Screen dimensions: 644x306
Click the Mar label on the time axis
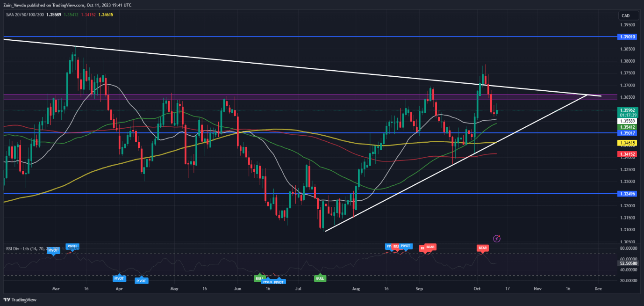coord(56,289)
